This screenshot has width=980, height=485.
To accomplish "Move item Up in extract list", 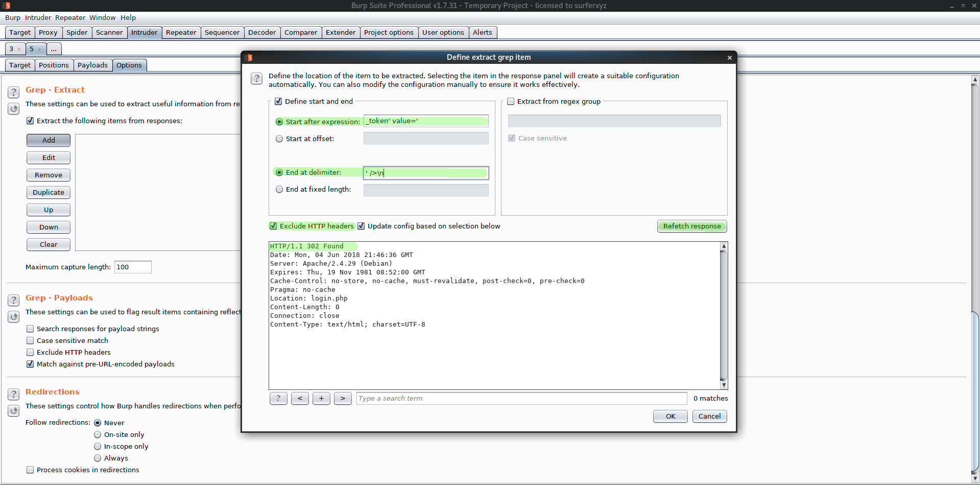I will point(49,210).
